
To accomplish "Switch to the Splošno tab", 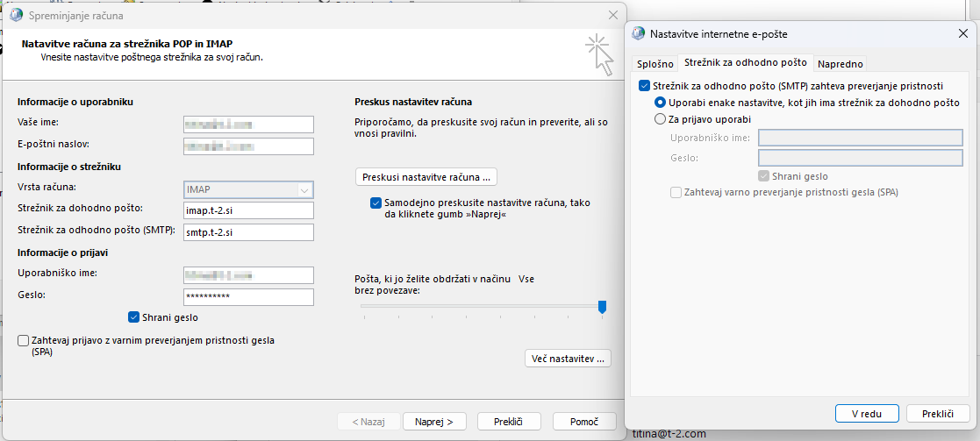I will (655, 64).
